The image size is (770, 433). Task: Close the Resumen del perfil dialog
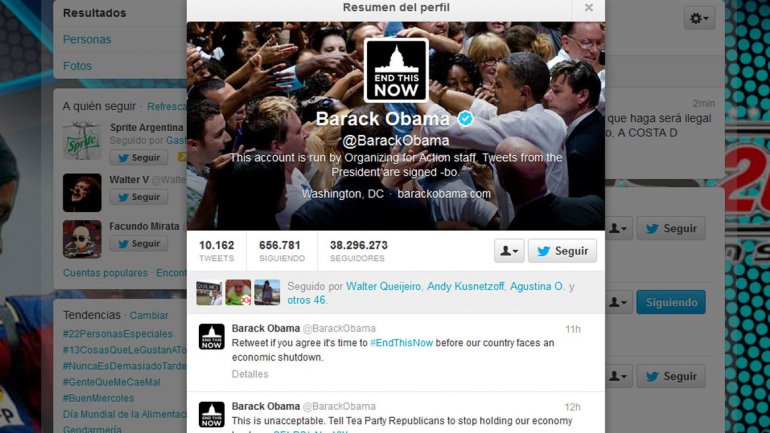coord(588,8)
